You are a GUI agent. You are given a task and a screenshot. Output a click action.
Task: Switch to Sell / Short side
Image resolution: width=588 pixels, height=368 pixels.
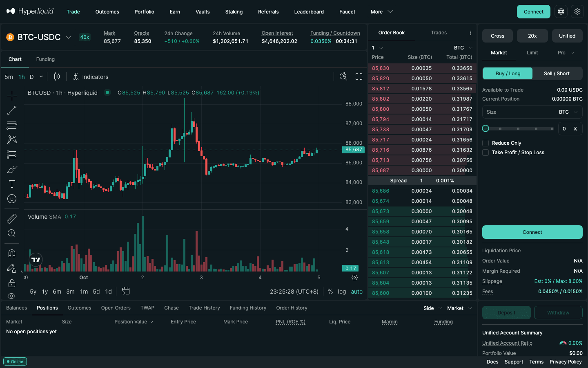[557, 74]
